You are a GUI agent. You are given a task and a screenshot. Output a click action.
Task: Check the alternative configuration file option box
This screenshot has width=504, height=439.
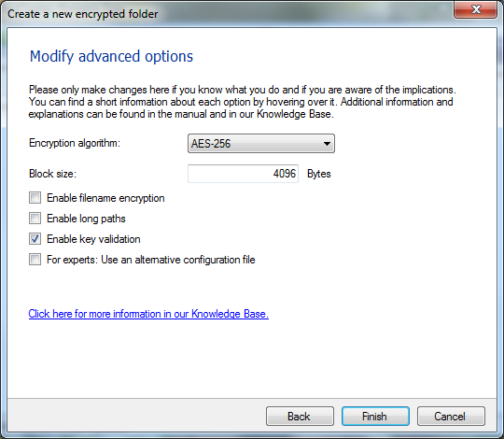click(x=35, y=260)
